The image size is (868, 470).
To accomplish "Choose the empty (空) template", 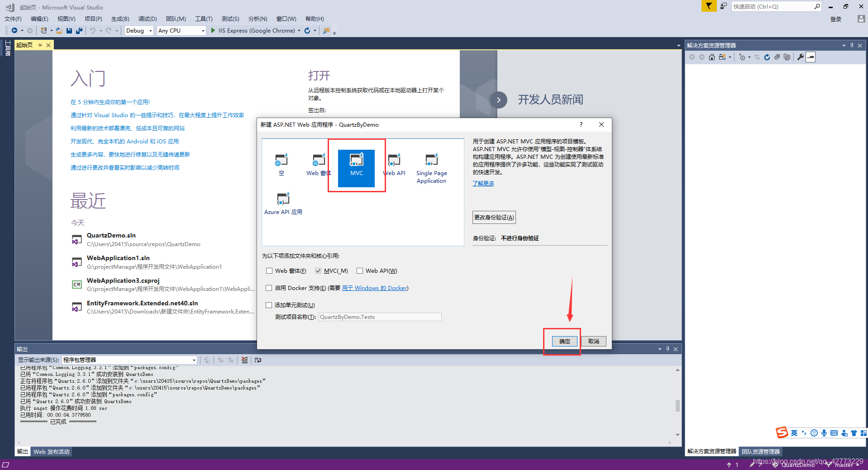I will click(281, 165).
